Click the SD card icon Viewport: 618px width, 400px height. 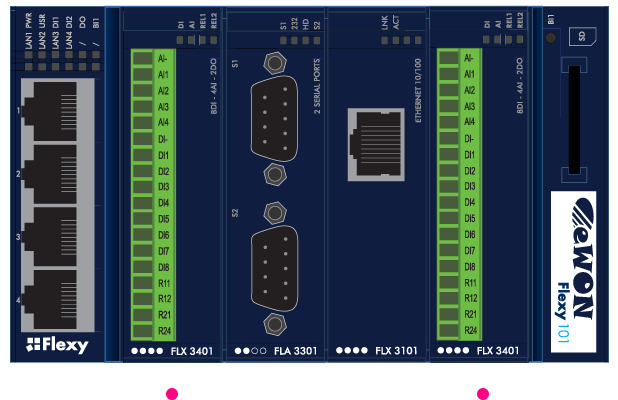pos(583,36)
